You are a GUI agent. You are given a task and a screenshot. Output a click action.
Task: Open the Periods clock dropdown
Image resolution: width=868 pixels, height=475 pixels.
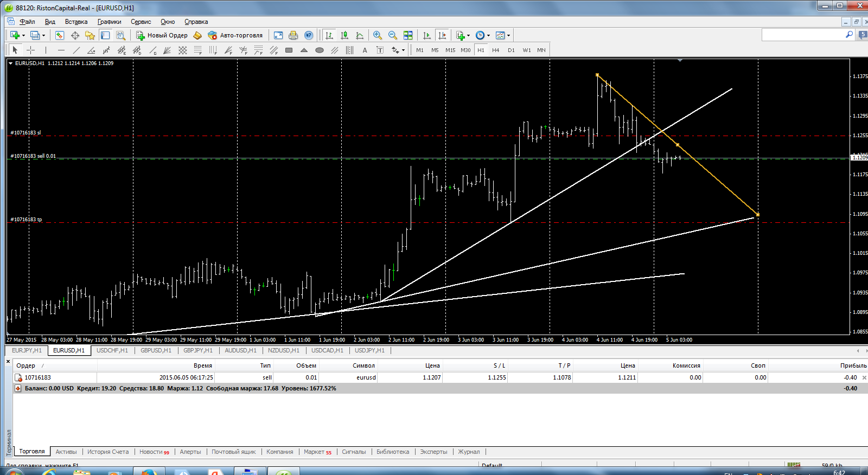tap(482, 35)
